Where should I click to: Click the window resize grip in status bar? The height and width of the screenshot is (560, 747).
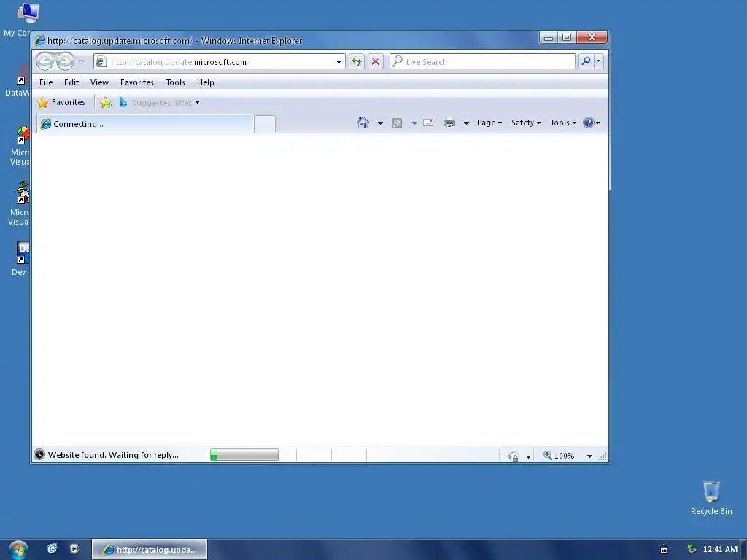click(x=602, y=456)
